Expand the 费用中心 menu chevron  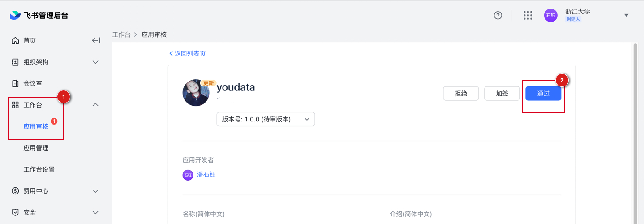pos(95,191)
